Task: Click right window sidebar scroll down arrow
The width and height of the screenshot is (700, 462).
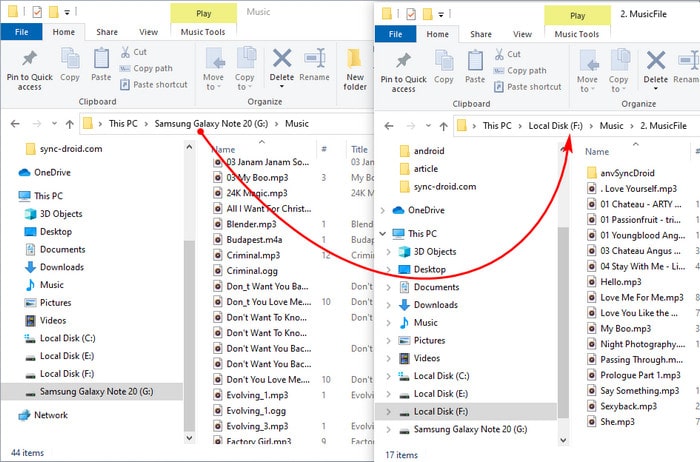Action: tap(563, 440)
